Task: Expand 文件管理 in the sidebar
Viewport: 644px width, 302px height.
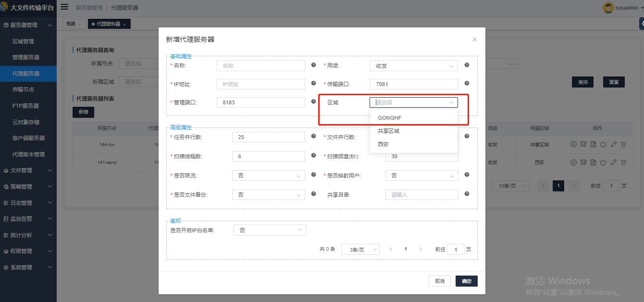Action: coord(28,170)
